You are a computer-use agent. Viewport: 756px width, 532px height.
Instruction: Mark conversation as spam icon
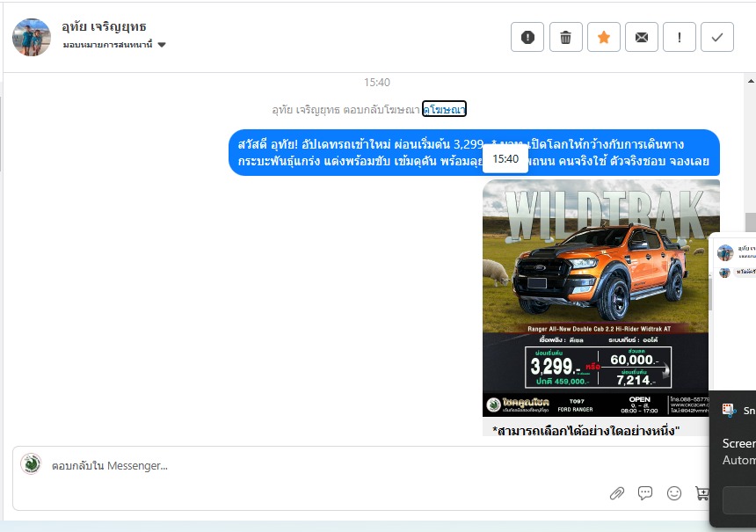click(x=527, y=37)
